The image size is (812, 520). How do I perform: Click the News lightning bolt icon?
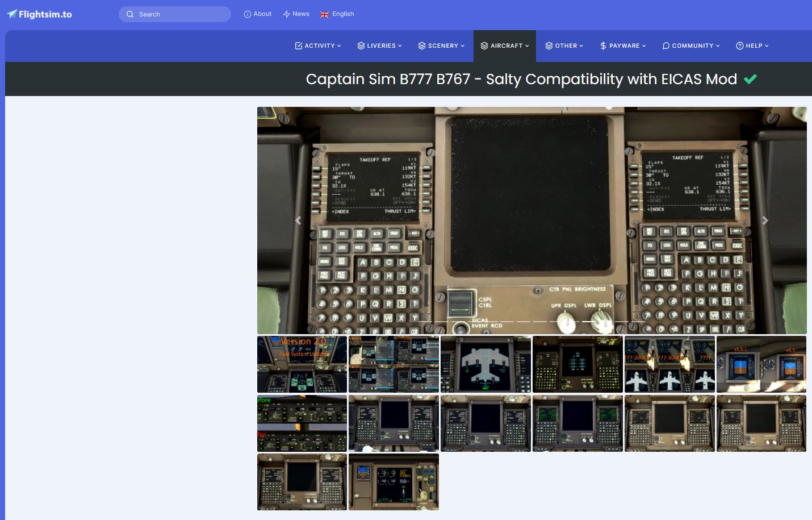click(287, 14)
